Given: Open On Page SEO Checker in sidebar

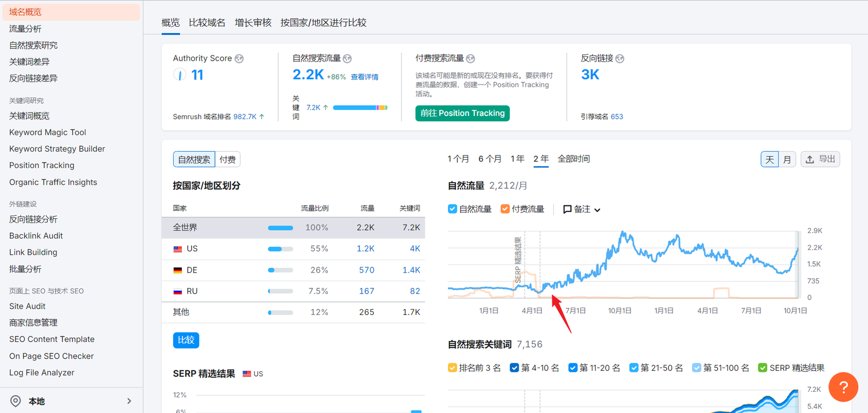Looking at the screenshot, I should point(52,356).
